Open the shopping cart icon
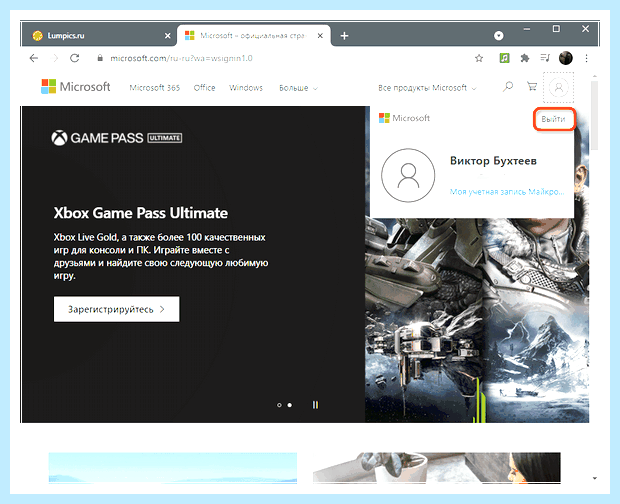 click(532, 86)
